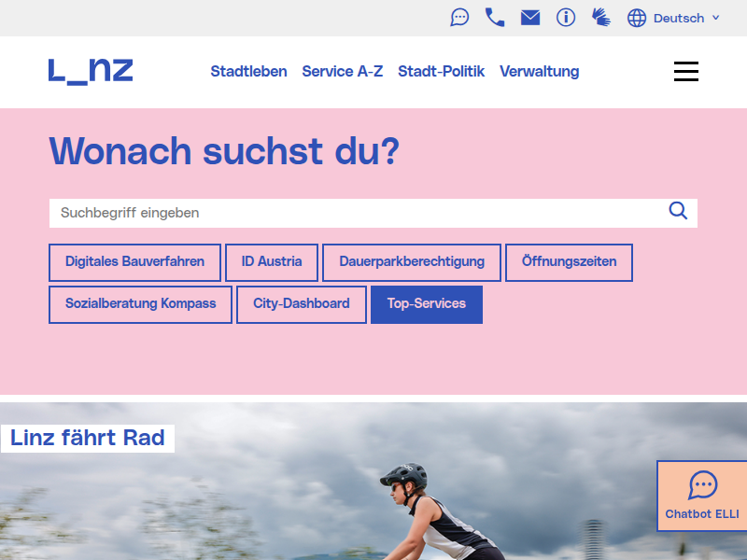Click the phone contact icon
Viewport: 747px width, 560px height.
(x=495, y=18)
